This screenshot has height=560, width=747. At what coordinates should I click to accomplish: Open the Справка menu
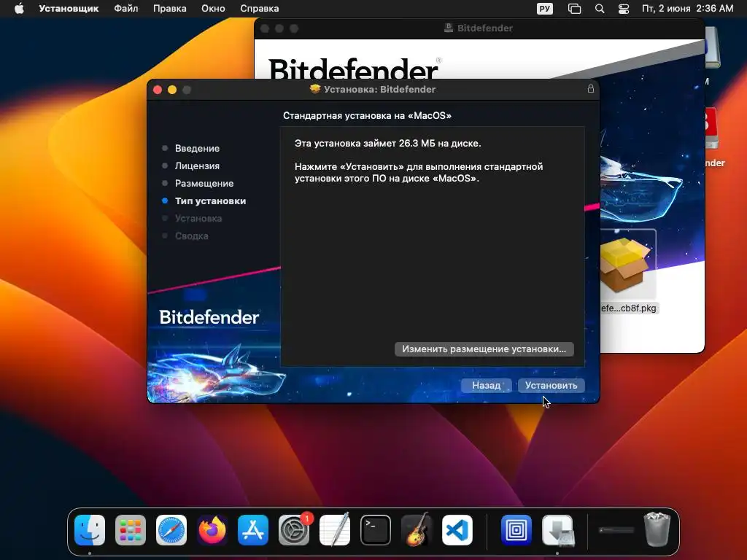[x=259, y=9]
